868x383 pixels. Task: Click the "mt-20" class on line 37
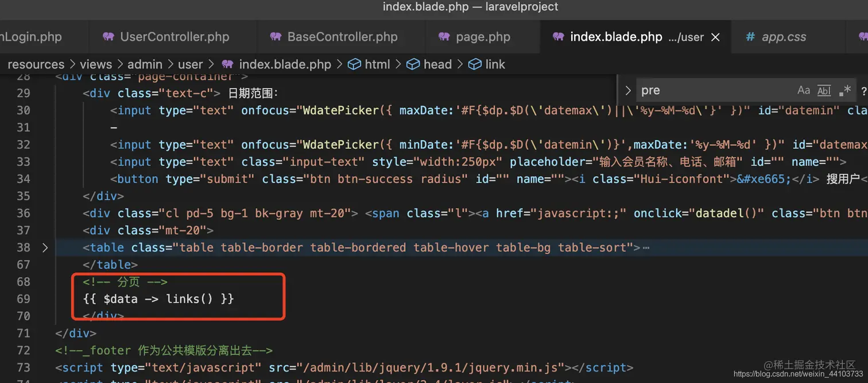(x=186, y=230)
